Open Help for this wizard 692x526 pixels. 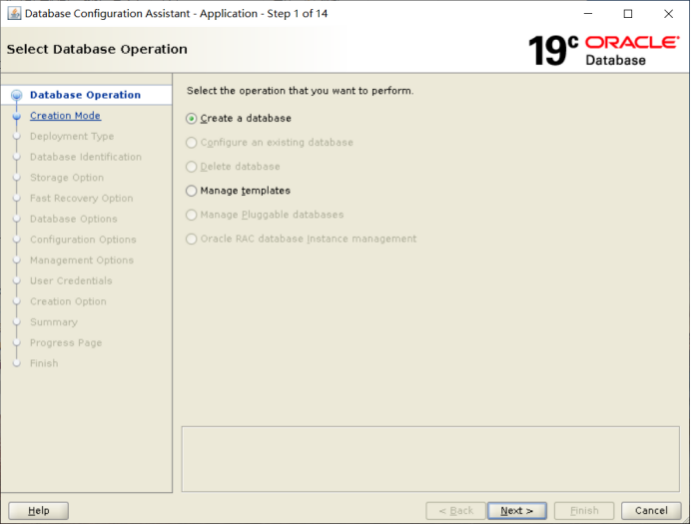click(38, 511)
